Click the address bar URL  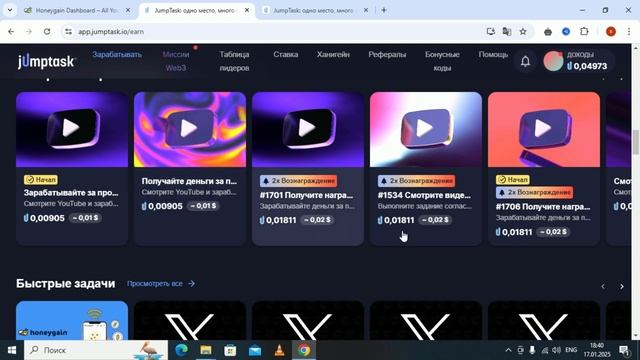[111, 31]
